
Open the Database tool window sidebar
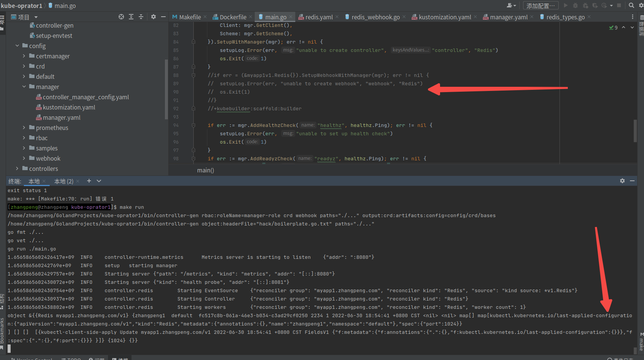[x=641, y=26]
